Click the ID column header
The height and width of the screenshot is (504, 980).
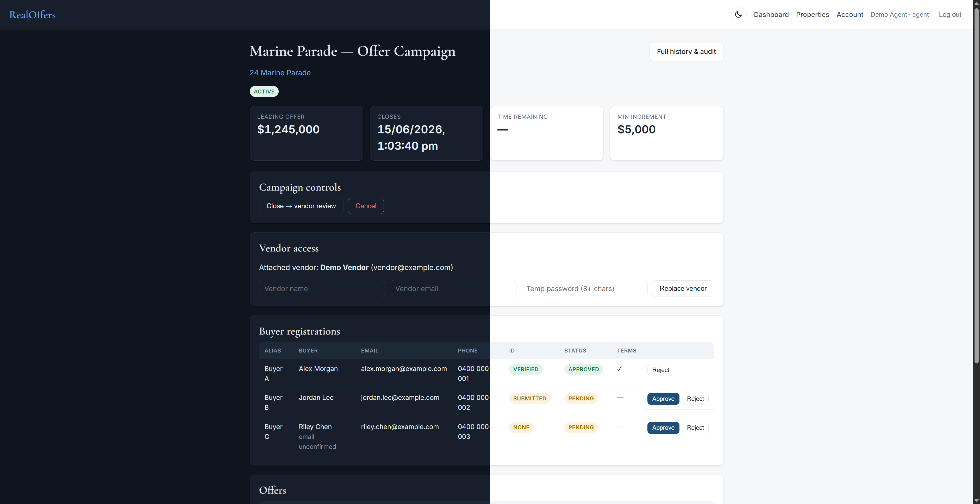pos(512,351)
